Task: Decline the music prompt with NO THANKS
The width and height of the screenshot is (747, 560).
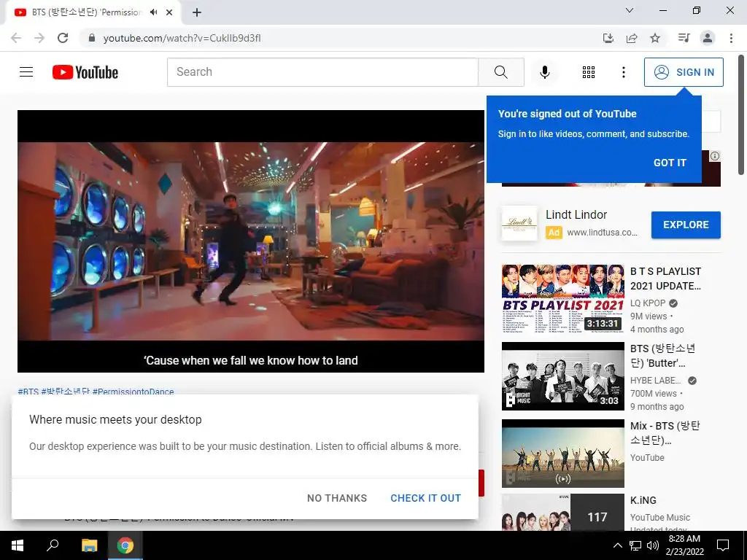Action: pos(337,498)
